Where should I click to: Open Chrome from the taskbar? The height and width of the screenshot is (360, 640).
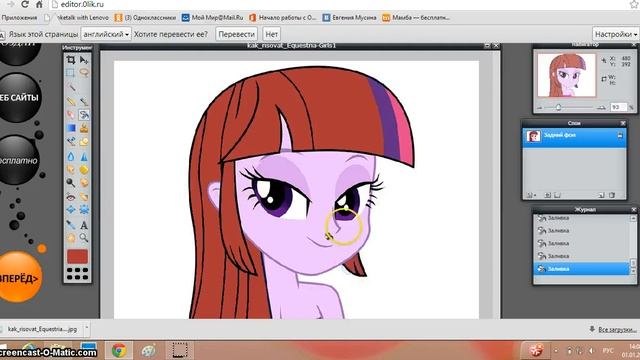[119, 350]
